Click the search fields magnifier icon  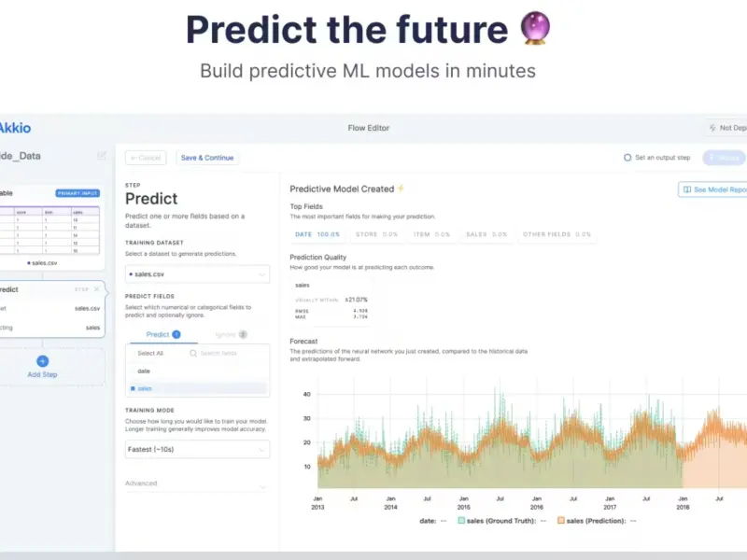[x=193, y=354]
